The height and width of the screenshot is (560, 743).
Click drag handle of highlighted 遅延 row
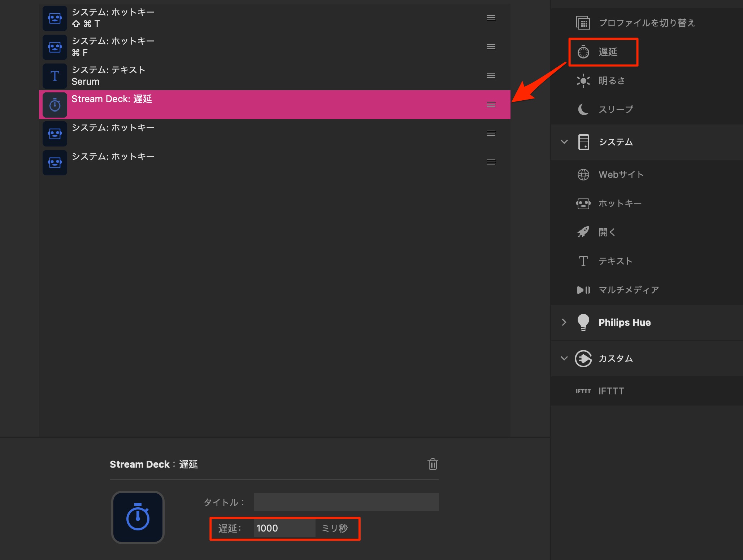click(491, 105)
